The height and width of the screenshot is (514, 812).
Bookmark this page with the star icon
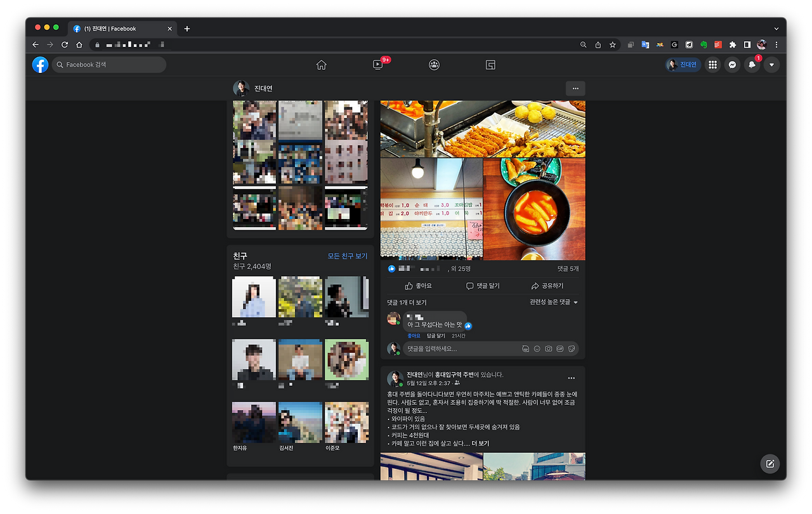(x=613, y=45)
